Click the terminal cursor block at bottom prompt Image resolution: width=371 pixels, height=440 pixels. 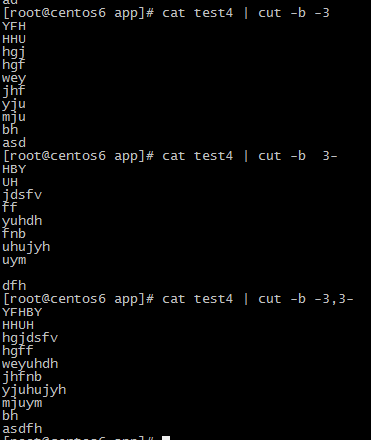click(x=166, y=438)
